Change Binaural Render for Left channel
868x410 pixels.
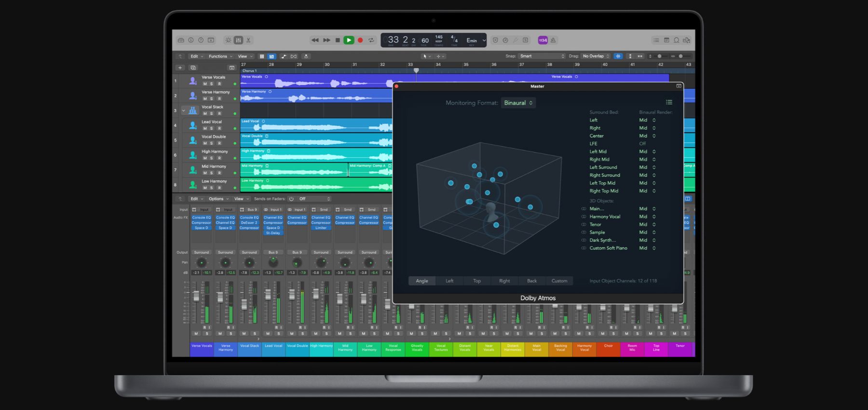(x=648, y=120)
